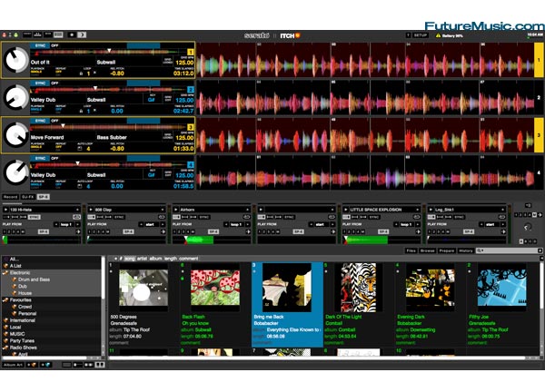This screenshot has height=392, width=545.
Task: Click auto loop icon on deck 3
Action: click(80, 149)
